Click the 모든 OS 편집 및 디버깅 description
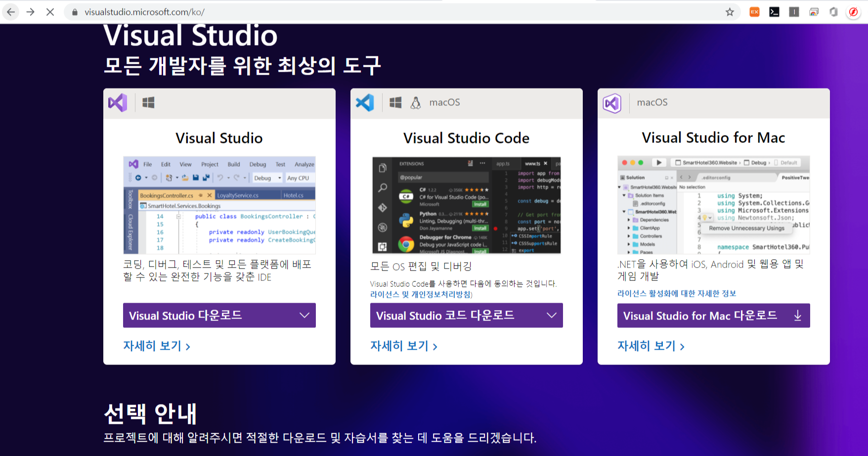 [421, 267]
